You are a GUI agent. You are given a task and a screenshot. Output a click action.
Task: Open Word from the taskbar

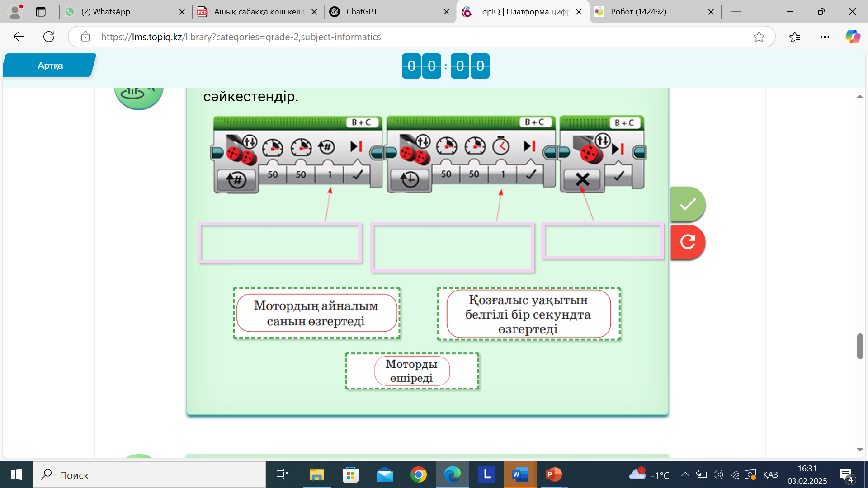coord(520,474)
